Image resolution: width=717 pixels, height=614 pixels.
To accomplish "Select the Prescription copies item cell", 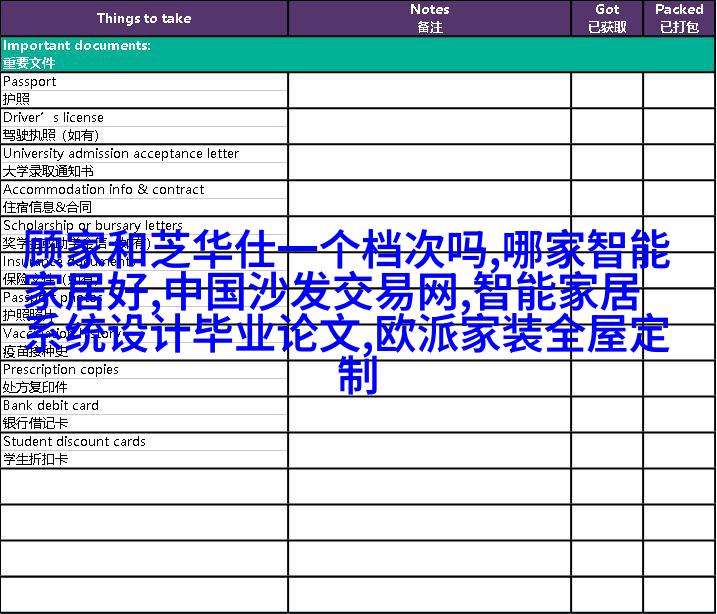I will click(x=144, y=378).
